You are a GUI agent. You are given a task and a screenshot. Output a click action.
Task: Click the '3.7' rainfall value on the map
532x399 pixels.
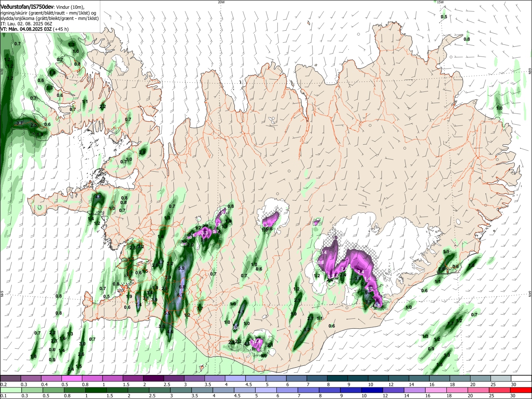(19, 123)
